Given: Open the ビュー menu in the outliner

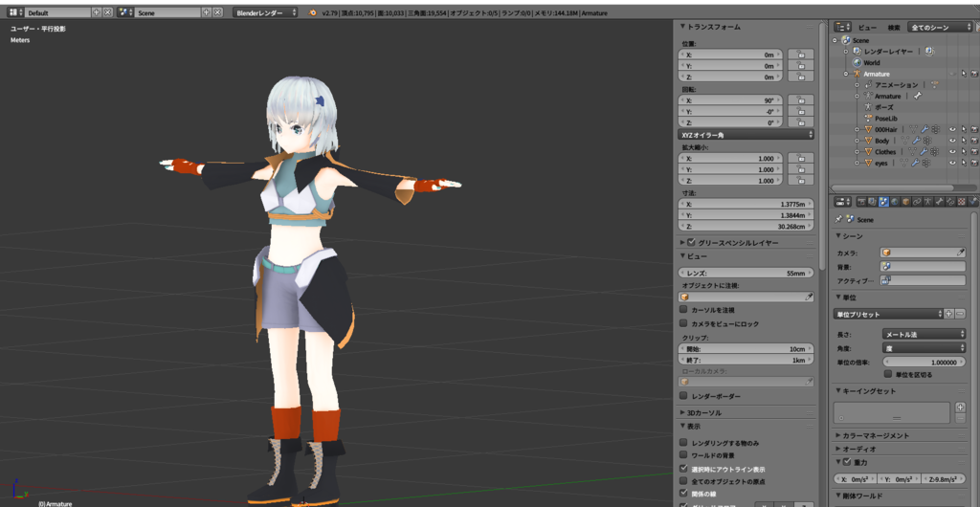Looking at the screenshot, I should 867,28.
